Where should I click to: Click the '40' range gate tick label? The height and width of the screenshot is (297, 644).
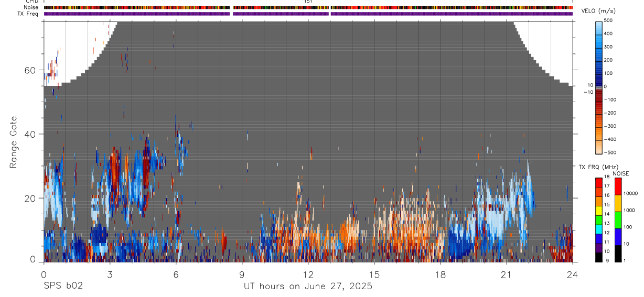coord(30,134)
